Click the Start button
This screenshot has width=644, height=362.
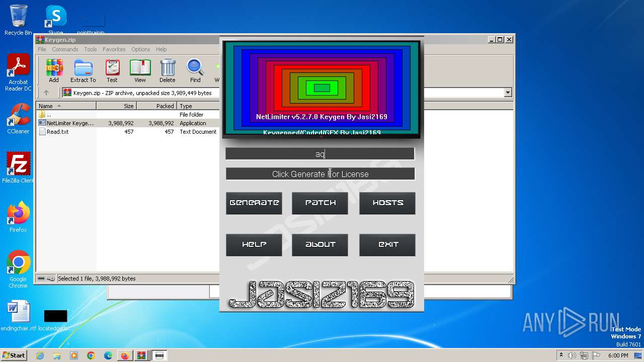(x=14, y=355)
